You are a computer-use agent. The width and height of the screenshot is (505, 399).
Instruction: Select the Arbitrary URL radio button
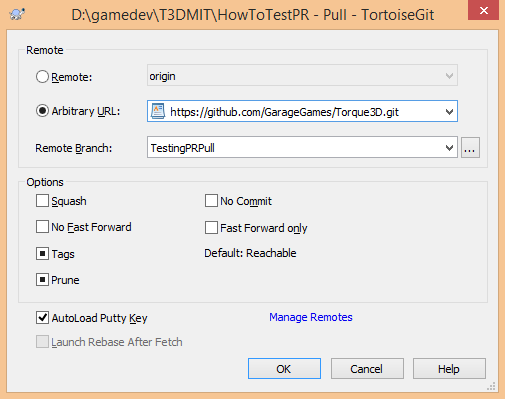(x=42, y=111)
